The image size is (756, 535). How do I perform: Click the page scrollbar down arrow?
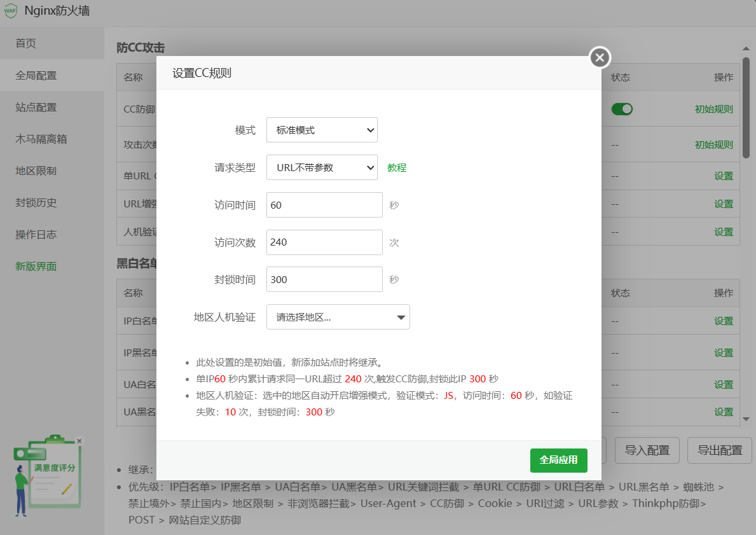coord(746,419)
